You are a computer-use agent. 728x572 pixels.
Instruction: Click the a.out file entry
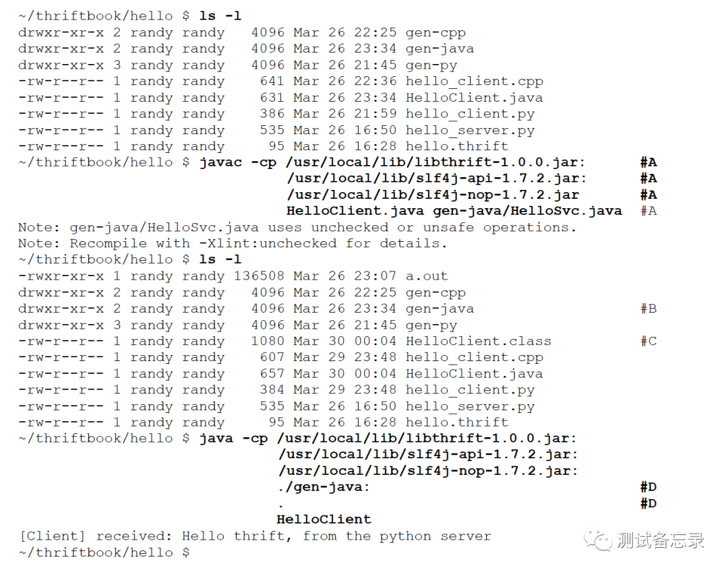click(x=427, y=276)
